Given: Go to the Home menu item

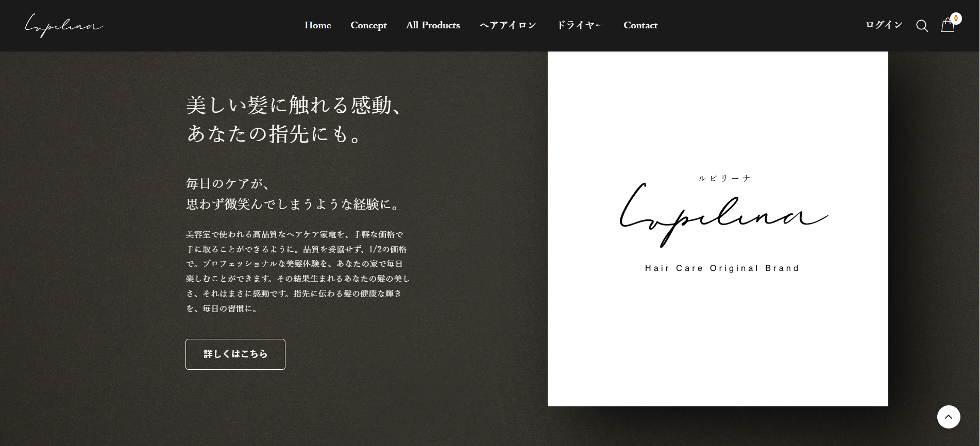Looking at the screenshot, I should [x=317, y=25].
